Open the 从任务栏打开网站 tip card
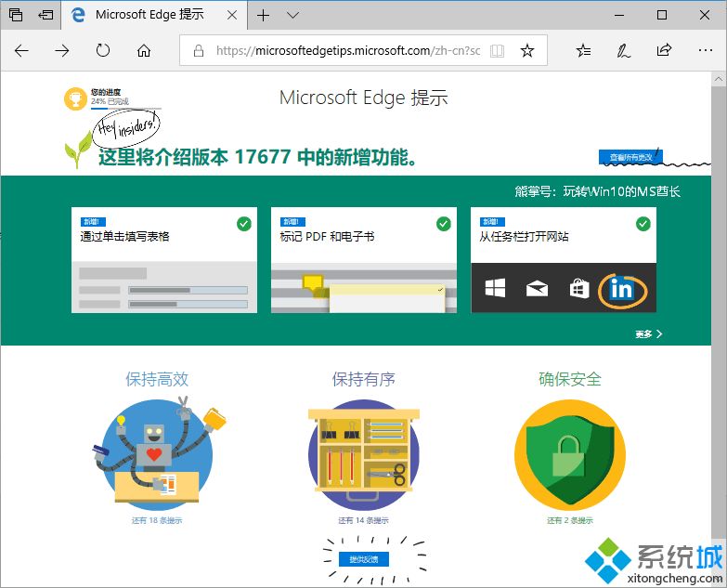The image size is (727, 588). 564,260
